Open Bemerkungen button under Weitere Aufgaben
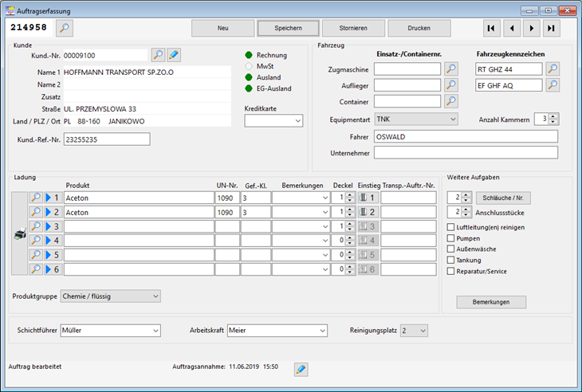The width and height of the screenshot is (582, 392). click(x=491, y=302)
